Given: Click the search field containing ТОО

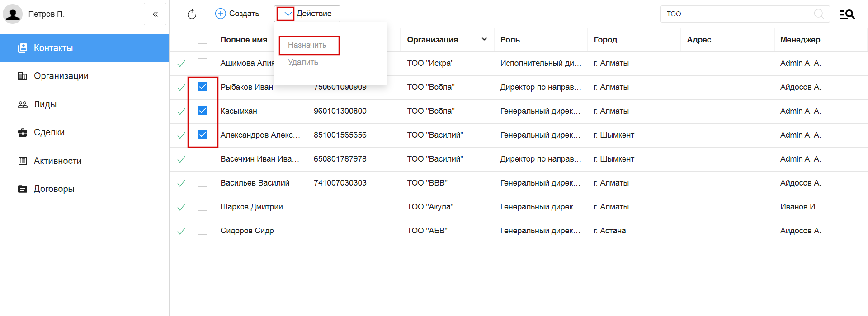Looking at the screenshot, I should pos(745,14).
